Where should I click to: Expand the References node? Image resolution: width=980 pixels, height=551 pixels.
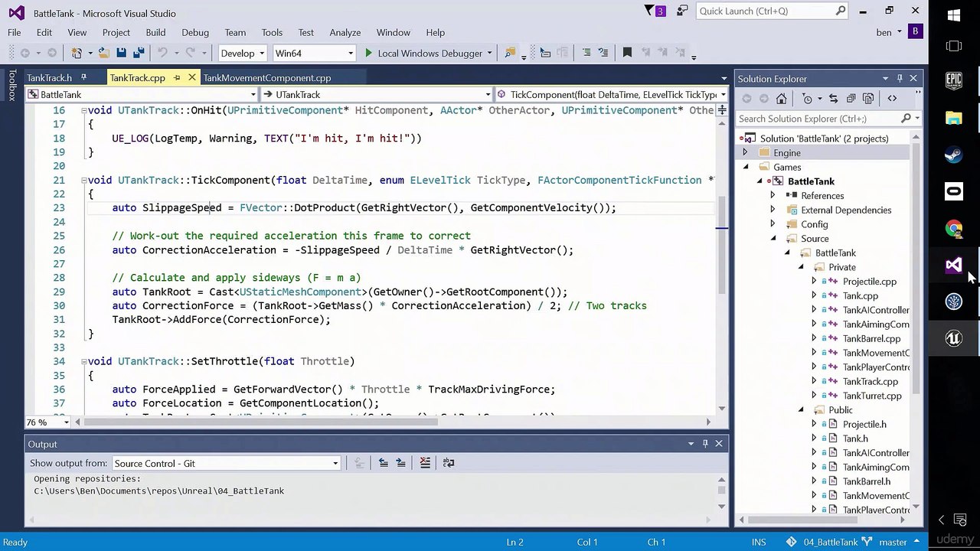pyautogui.click(x=773, y=196)
